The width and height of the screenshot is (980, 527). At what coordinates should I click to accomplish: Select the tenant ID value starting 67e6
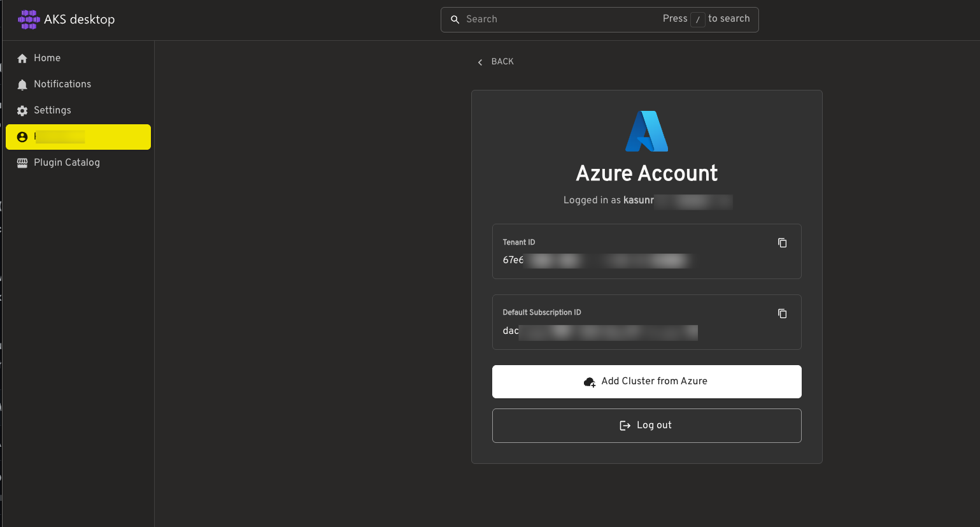[597, 260]
